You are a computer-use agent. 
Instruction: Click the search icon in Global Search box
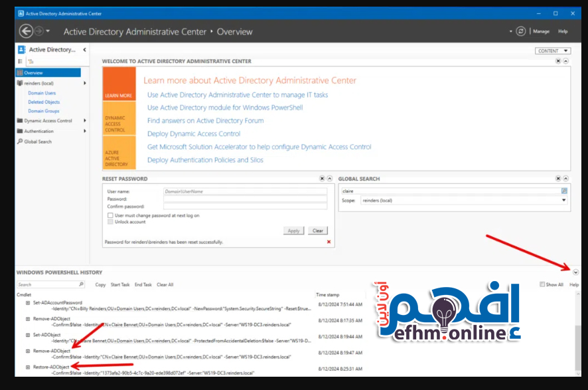click(x=564, y=191)
